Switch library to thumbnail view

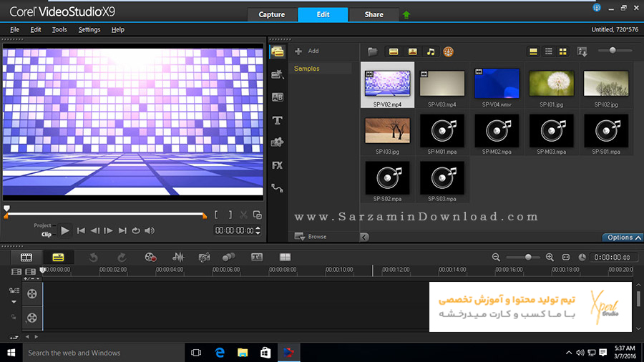tap(563, 52)
